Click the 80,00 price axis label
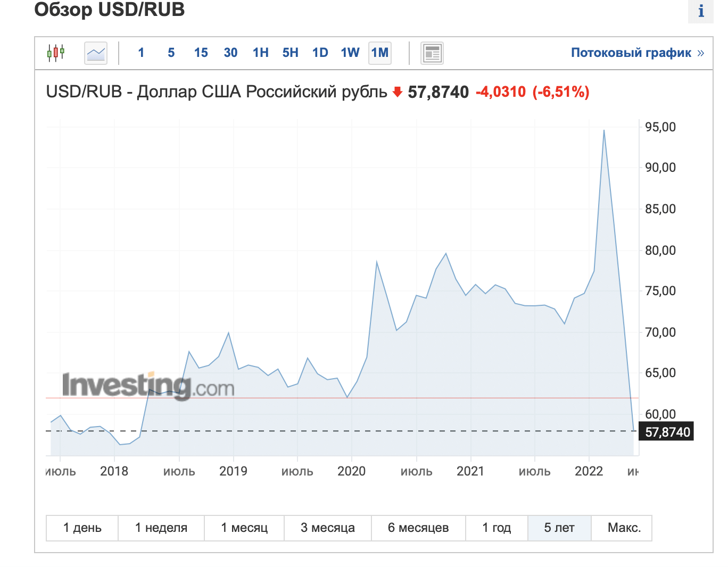Viewport: 728px width, 567px height. (x=660, y=251)
